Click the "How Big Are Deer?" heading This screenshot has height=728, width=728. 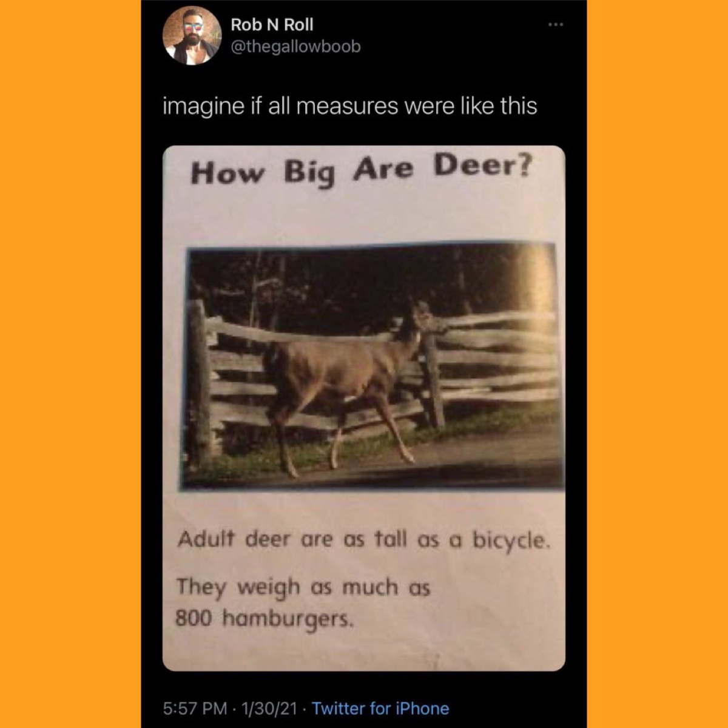[361, 170]
